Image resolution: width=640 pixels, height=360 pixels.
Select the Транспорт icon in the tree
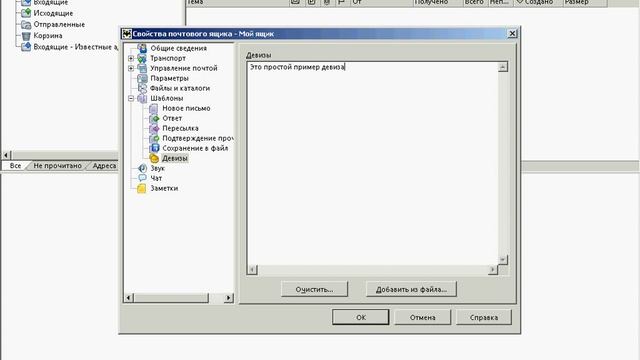142,58
